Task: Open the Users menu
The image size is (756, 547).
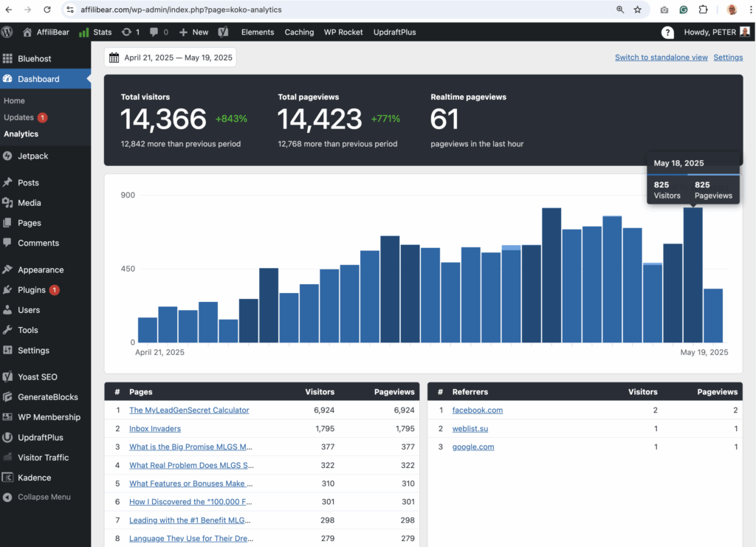Action: tap(45, 310)
